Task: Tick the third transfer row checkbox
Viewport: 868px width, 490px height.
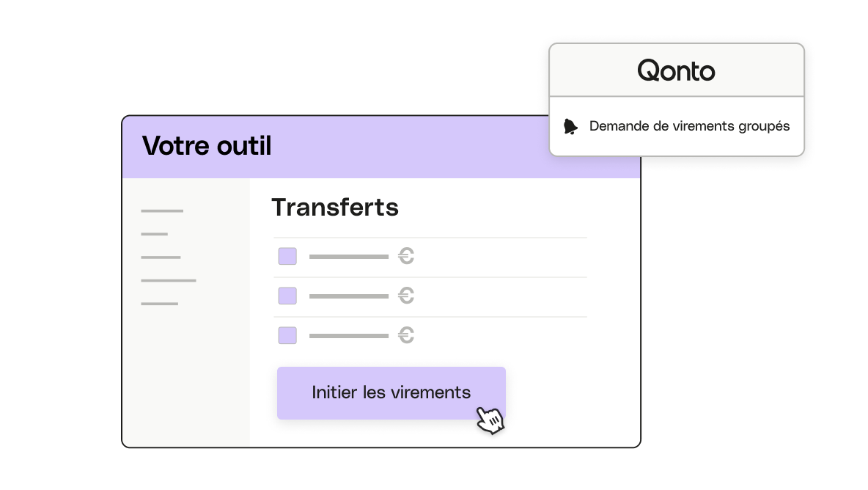Action: tap(287, 335)
